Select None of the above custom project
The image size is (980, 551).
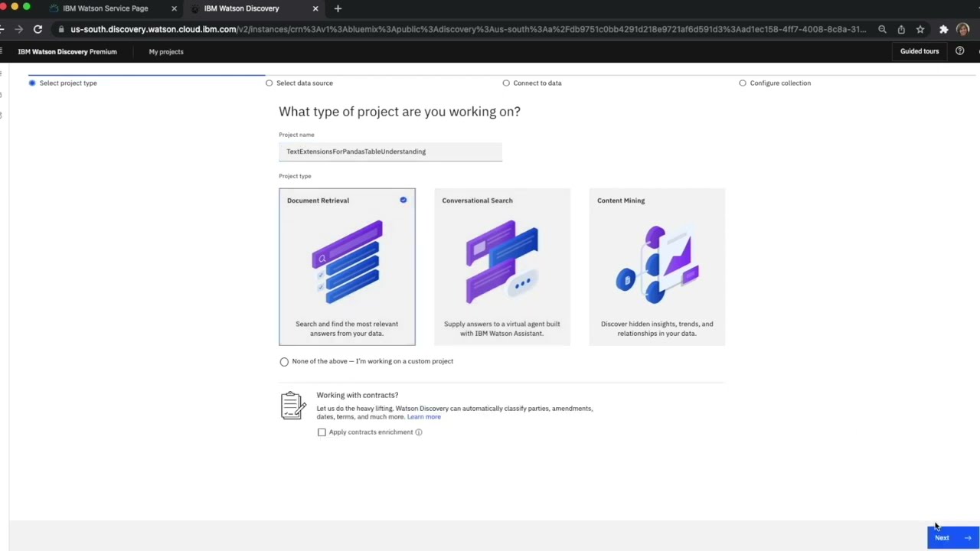pyautogui.click(x=284, y=361)
